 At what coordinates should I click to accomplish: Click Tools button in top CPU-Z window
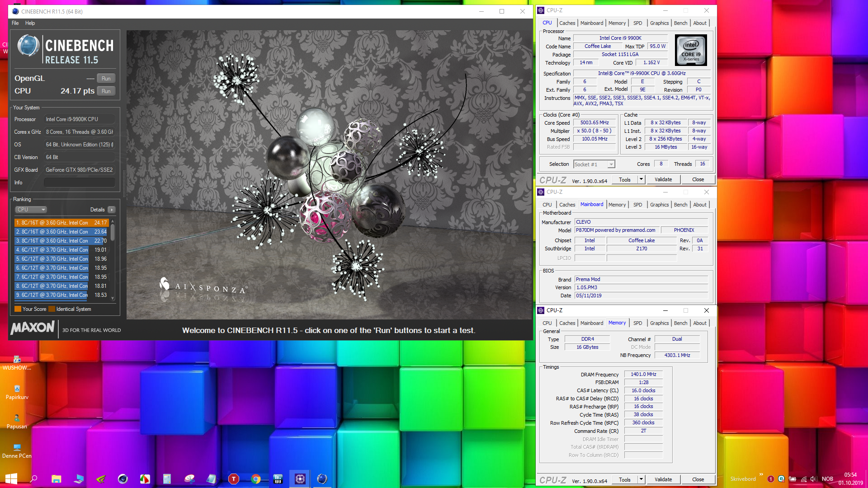point(625,179)
